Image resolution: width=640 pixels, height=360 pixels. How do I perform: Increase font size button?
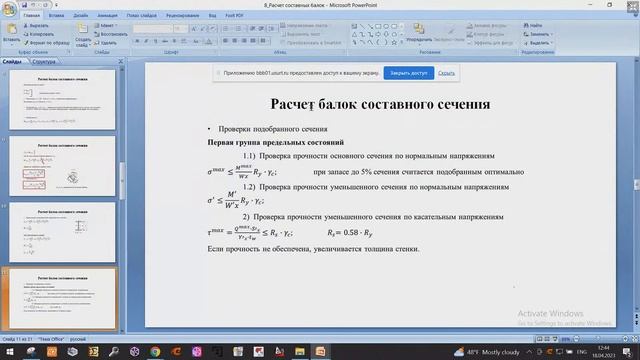[x=194, y=29]
